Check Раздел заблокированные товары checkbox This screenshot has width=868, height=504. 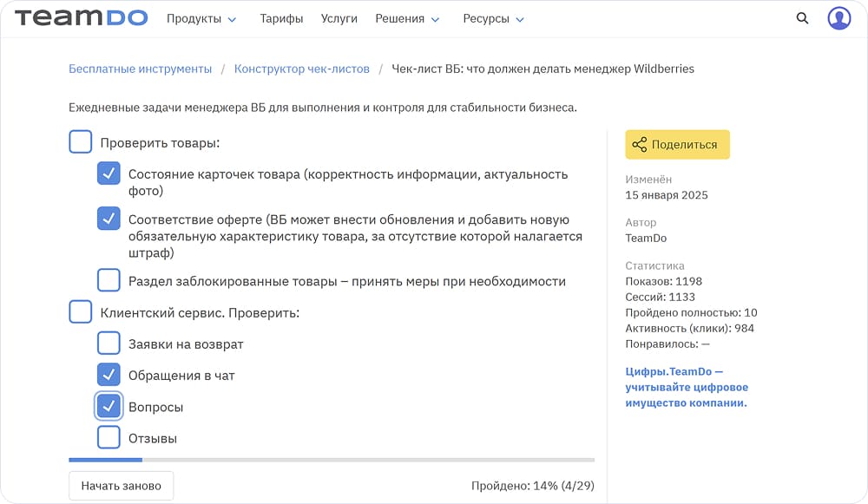tap(108, 280)
